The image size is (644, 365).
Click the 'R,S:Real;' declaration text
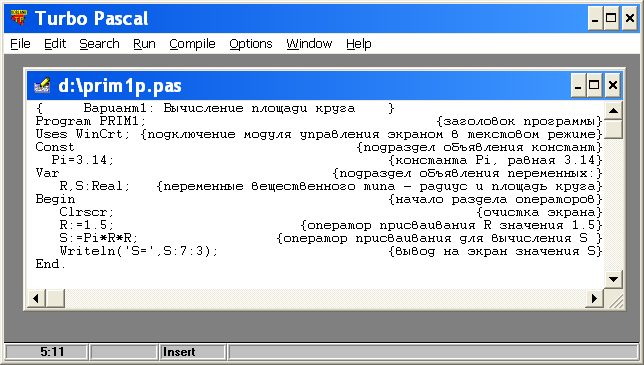coord(94,186)
